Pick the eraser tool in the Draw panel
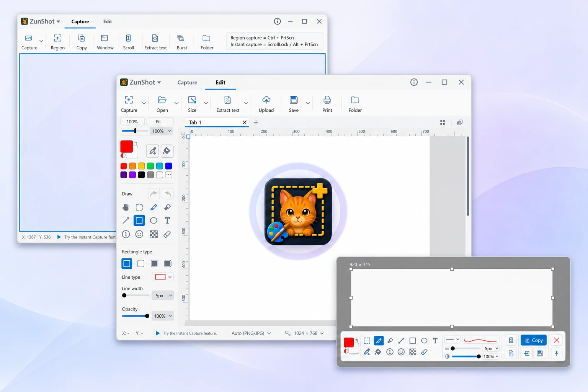The height and width of the screenshot is (392, 588). click(x=167, y=234)
